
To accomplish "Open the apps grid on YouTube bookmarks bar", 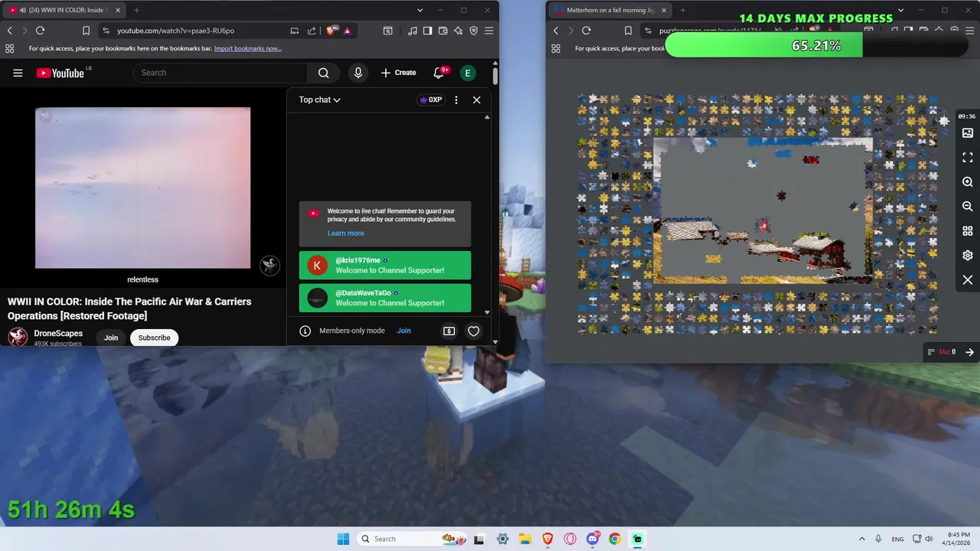I will point(9,48).
